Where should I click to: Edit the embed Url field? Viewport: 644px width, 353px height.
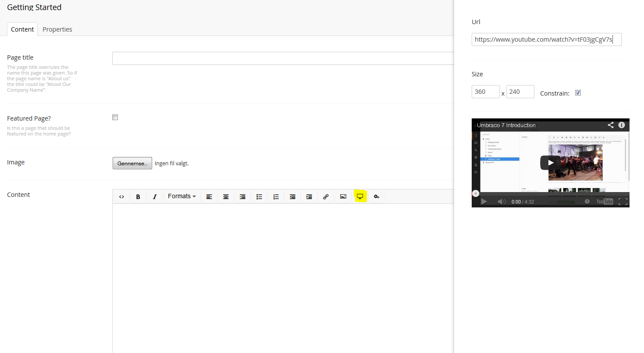(x=547, y=39)
